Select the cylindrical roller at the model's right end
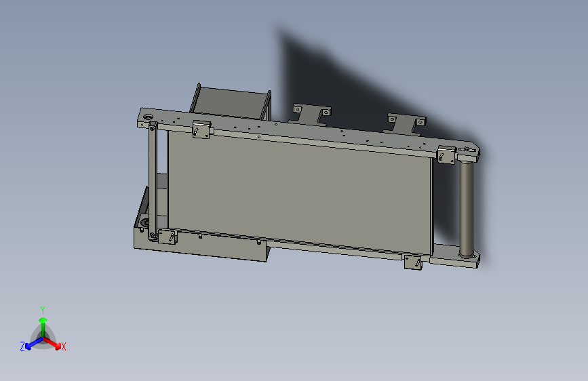This screenshot has height=381, width=588. click(467, 209)
